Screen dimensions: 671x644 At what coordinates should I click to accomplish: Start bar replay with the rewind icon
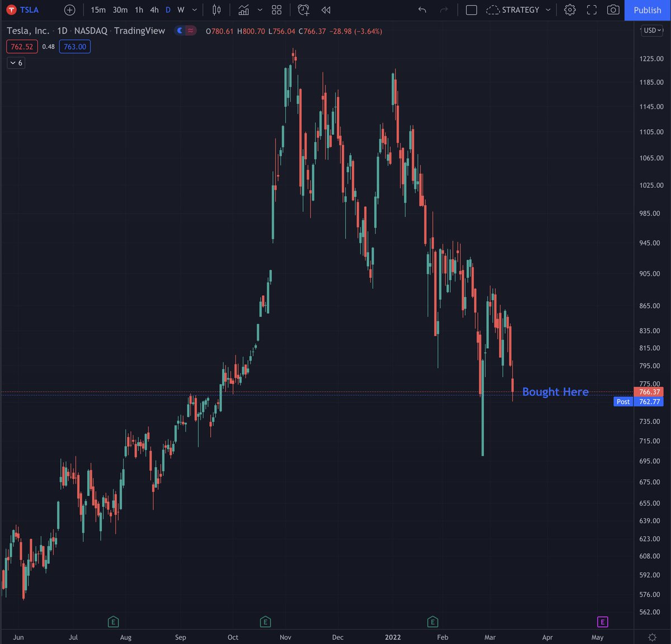(326, 10)
